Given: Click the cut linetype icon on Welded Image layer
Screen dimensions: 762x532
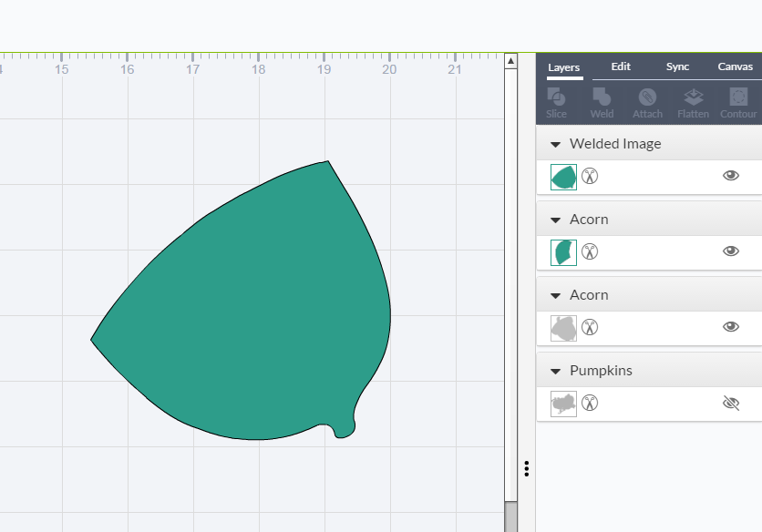Looking at the screenshot, I should [590, 176].
